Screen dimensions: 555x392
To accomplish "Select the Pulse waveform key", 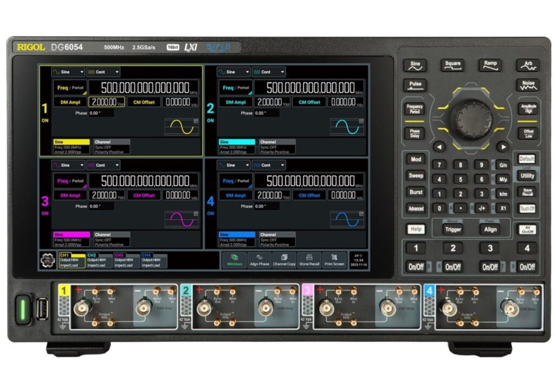I will pyautogui.click(x=415, y=85).
